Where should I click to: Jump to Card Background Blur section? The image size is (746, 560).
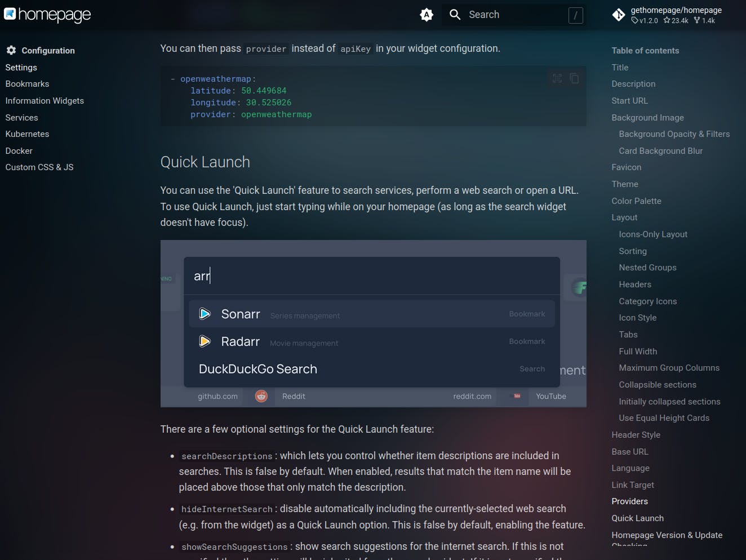click(x=660, y=151)
